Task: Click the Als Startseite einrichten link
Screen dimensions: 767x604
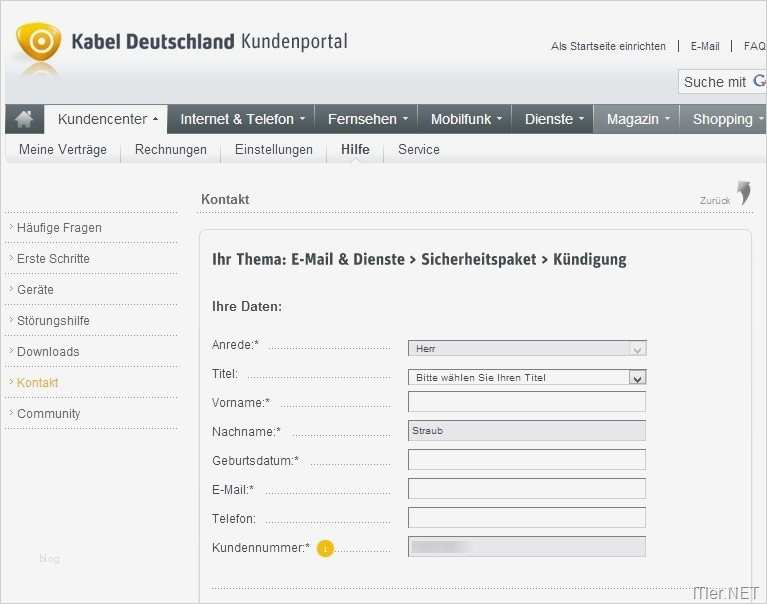Action: pyautogui.click(x=608, y=46)
